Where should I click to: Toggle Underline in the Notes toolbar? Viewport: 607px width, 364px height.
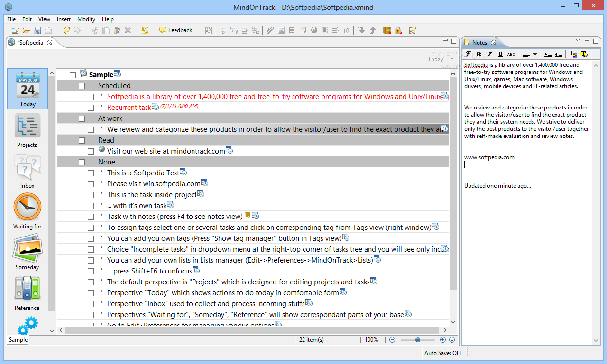tap(500, 54)
